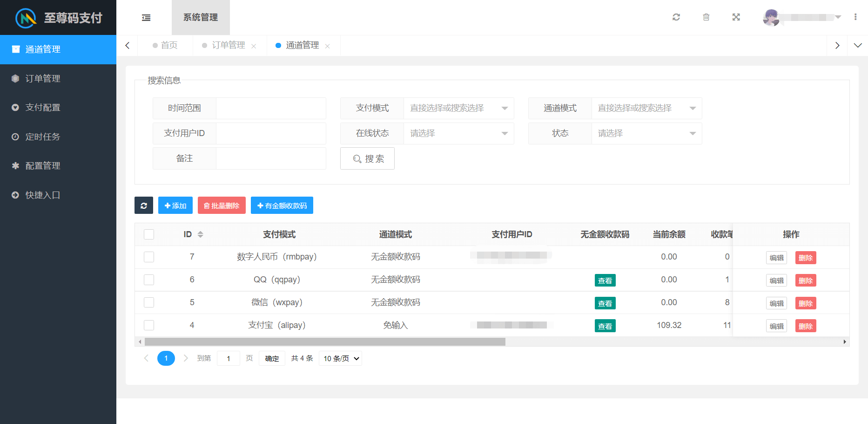Check the select-all checkbox in table header

click(149, 234)
